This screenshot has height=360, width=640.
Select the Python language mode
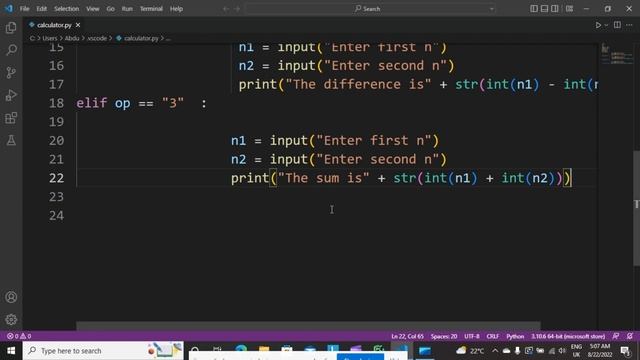(515, 336)
